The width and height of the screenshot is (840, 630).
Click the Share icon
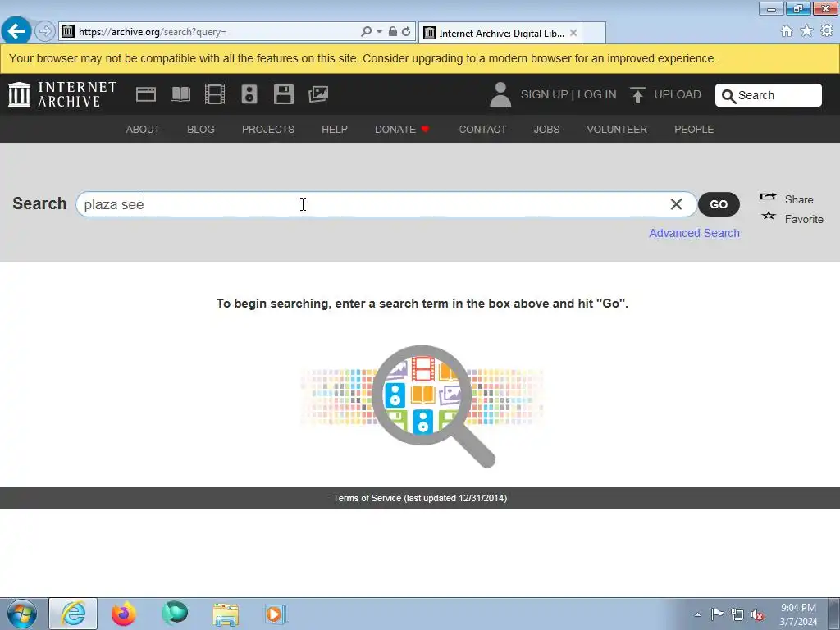[768, 197]
